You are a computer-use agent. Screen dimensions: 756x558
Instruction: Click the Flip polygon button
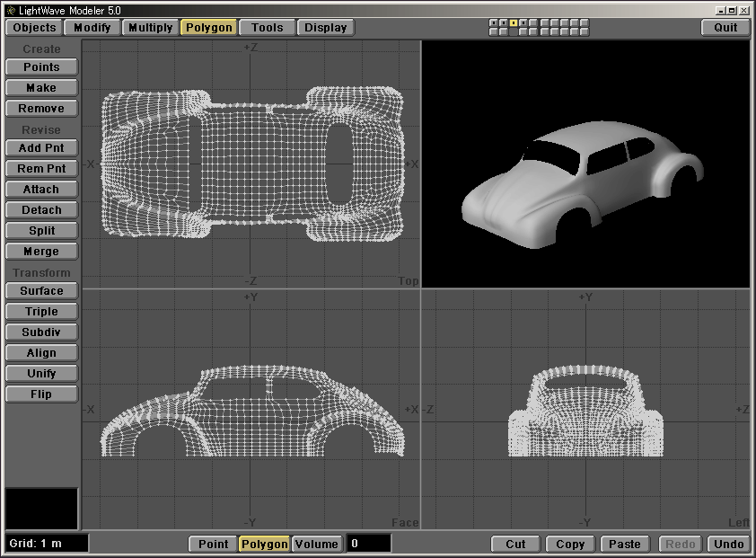click(41, 394)
